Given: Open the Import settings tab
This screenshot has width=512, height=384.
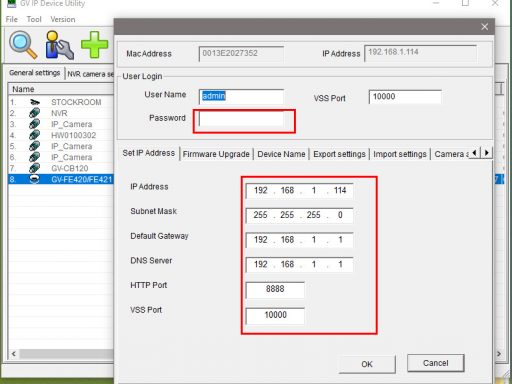Looking at the screenshot, I should coord(400,154).
